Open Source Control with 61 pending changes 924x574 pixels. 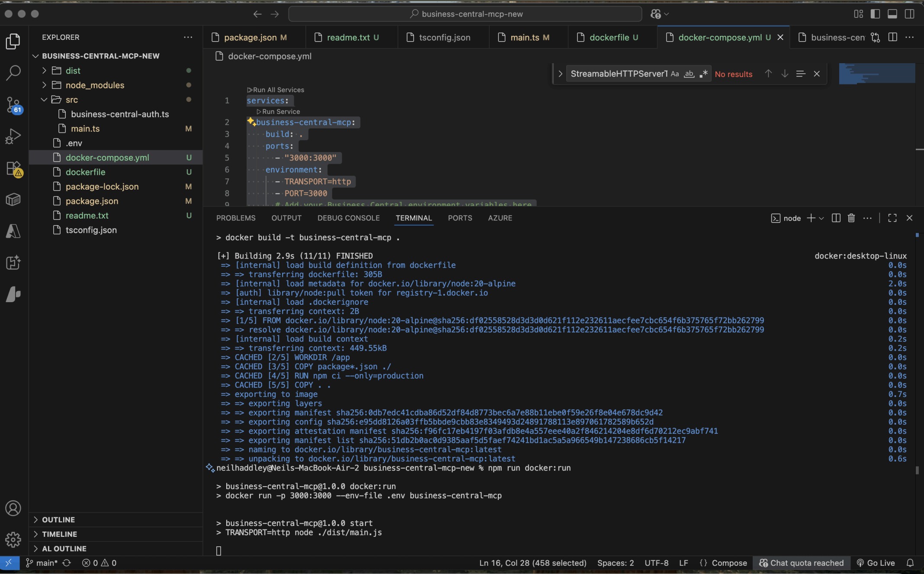coord(13,105)
